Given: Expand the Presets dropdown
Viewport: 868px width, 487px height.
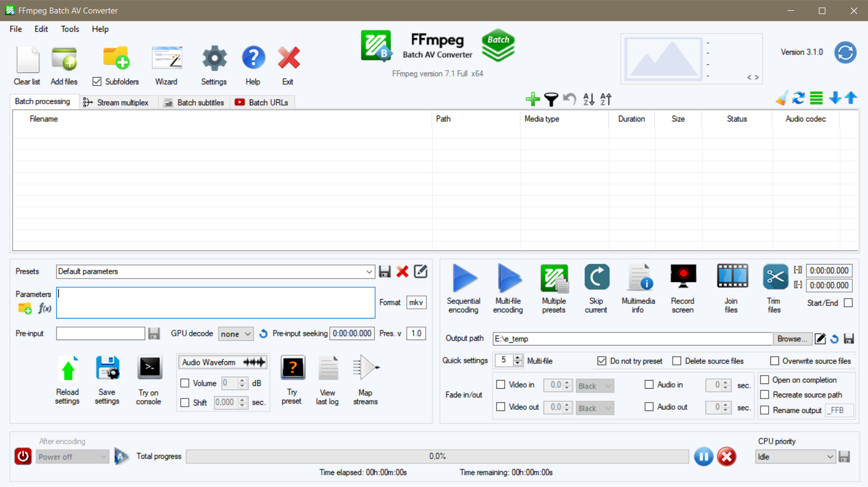Looking at the screenshot, I should pyautogui.click(x=369, y=272).
